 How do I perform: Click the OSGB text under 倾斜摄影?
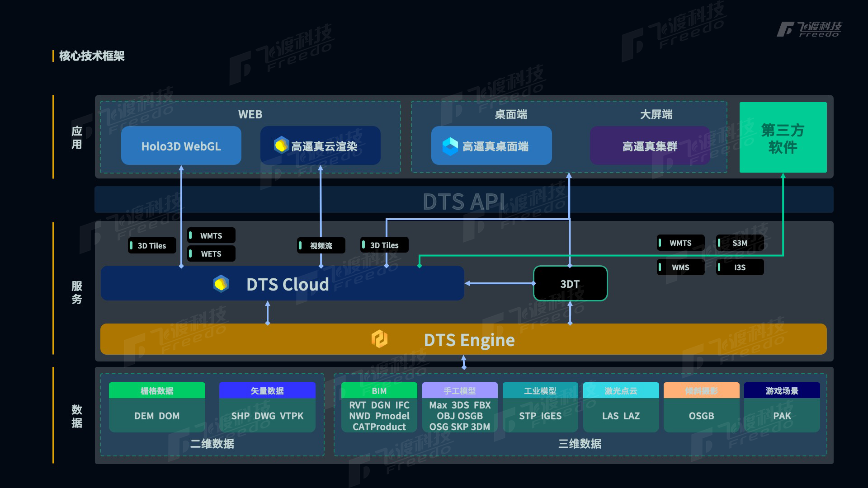pos(701,416)
